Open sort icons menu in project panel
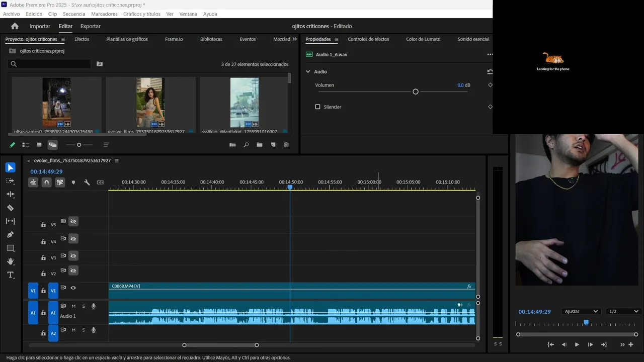The image size is (644, 362). 106,145
